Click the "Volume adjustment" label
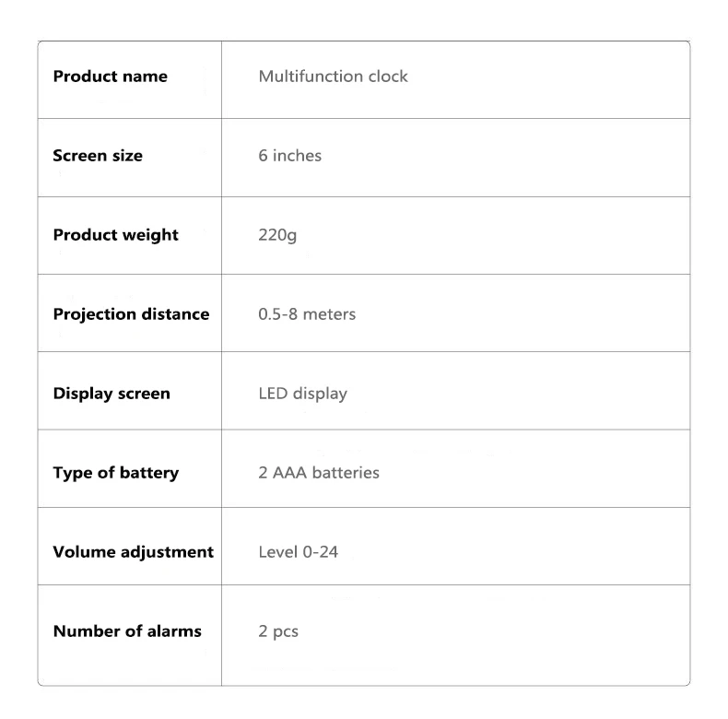Image resolution: width=728 pixels, height=719 pixels. (133, 552)
